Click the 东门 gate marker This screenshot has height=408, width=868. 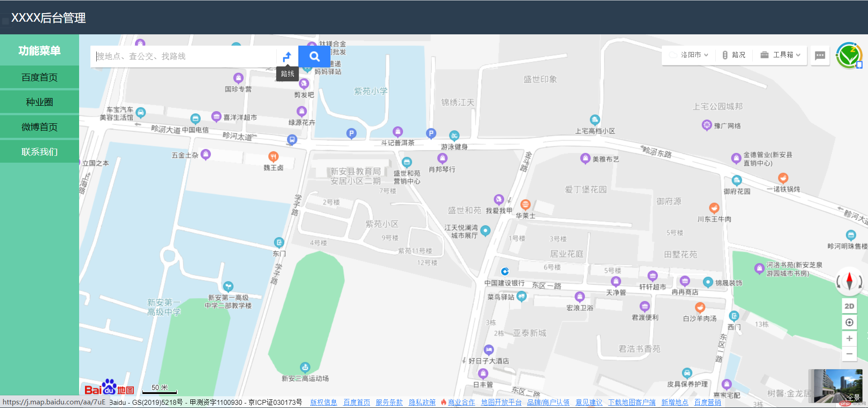pos(279,242)
